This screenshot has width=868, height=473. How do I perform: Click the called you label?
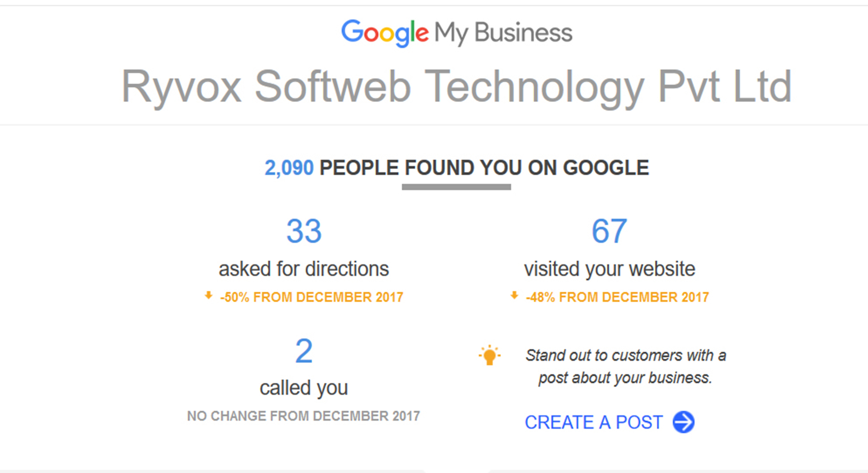click(304, 388)
